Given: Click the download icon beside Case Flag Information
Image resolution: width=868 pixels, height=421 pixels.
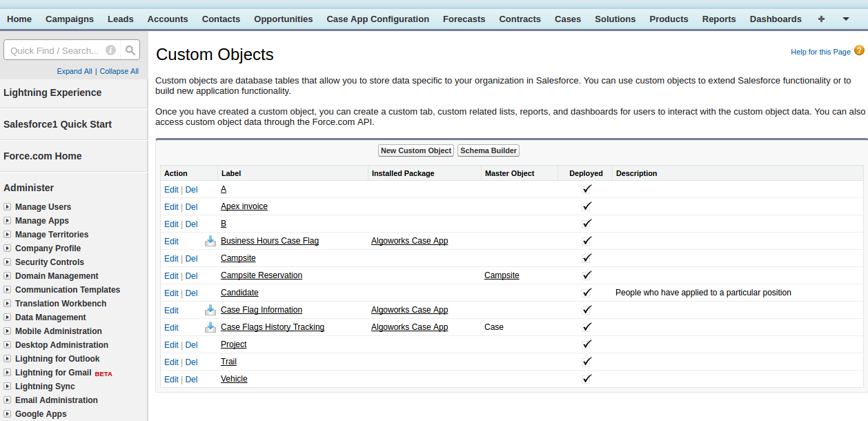Looking at the screenshot, I should coord(210,310).
